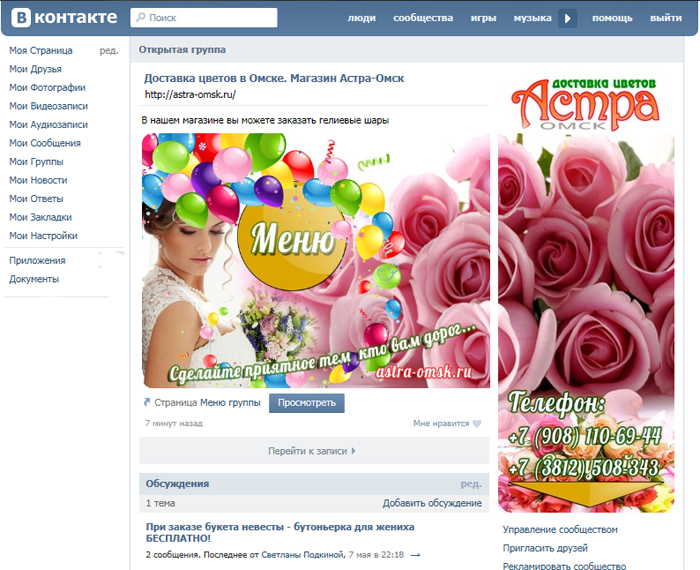Open Мои Ответы
The height and width of the screenshot is (570, 700).
[x=36, y=199]
